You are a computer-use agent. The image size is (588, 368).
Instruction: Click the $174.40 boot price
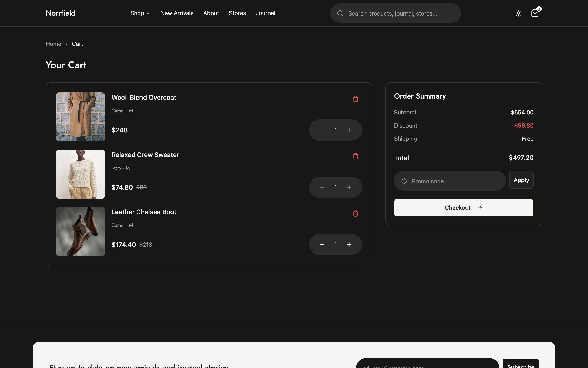(x=124, y=245)
